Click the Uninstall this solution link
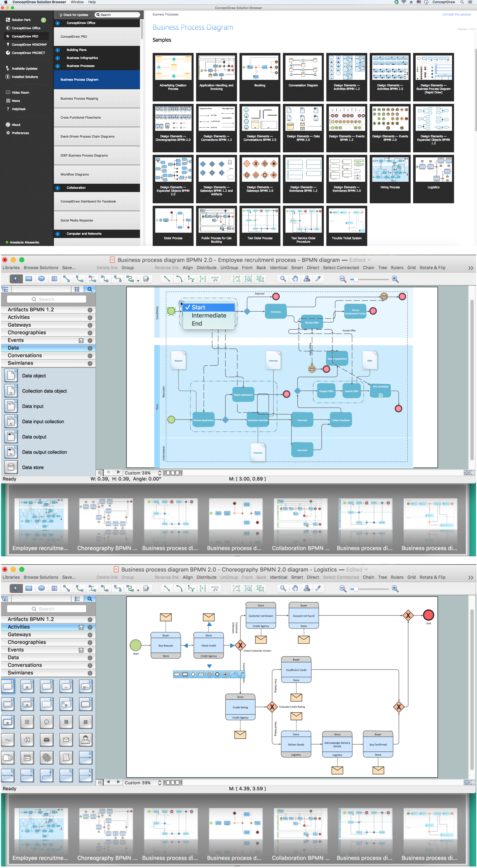 point(457,14)
